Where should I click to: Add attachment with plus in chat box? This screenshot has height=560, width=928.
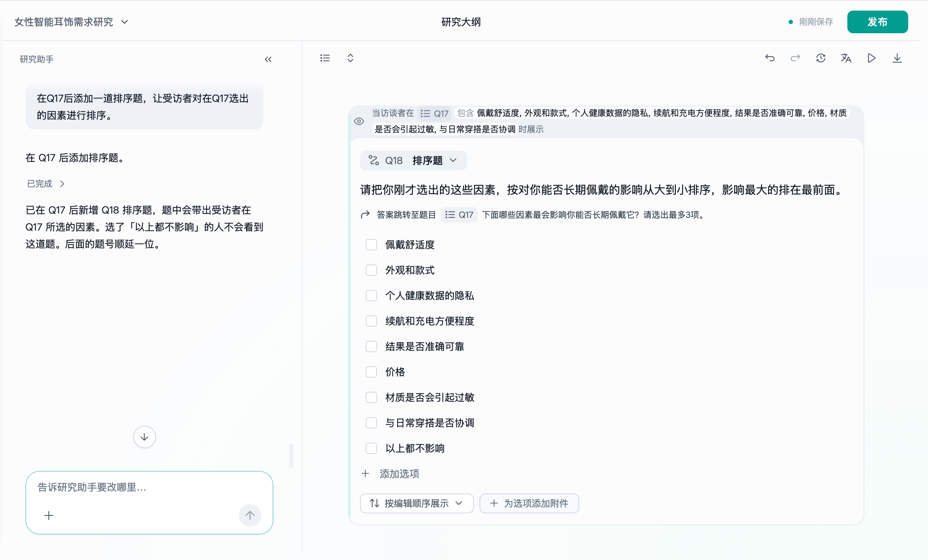pyautogui.click(x=48, y=515)
